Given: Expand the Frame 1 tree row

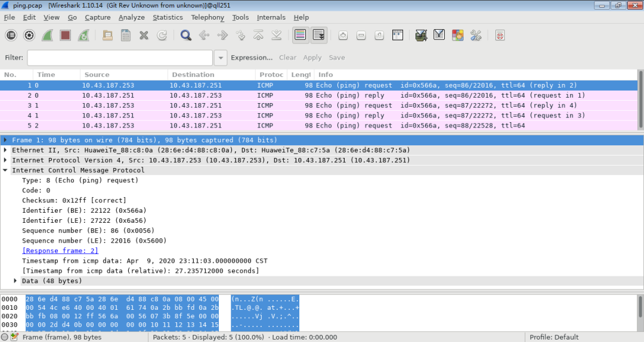Looking at the screenshot, I should pos(5,140).
